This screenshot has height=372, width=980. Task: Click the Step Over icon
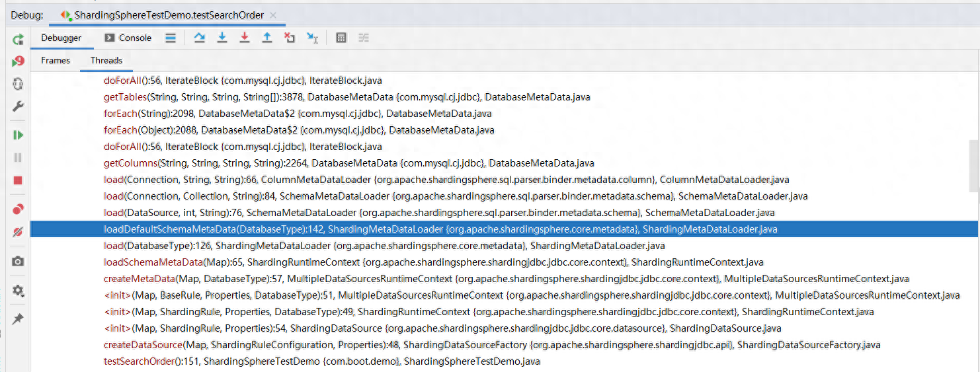coord(199,38)
